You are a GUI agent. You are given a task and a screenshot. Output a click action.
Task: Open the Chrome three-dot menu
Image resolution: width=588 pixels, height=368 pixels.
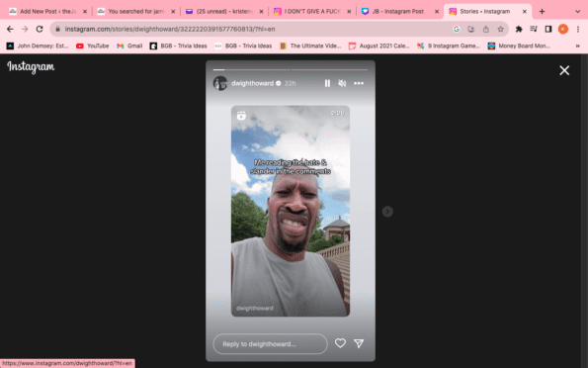coord(577,29)
